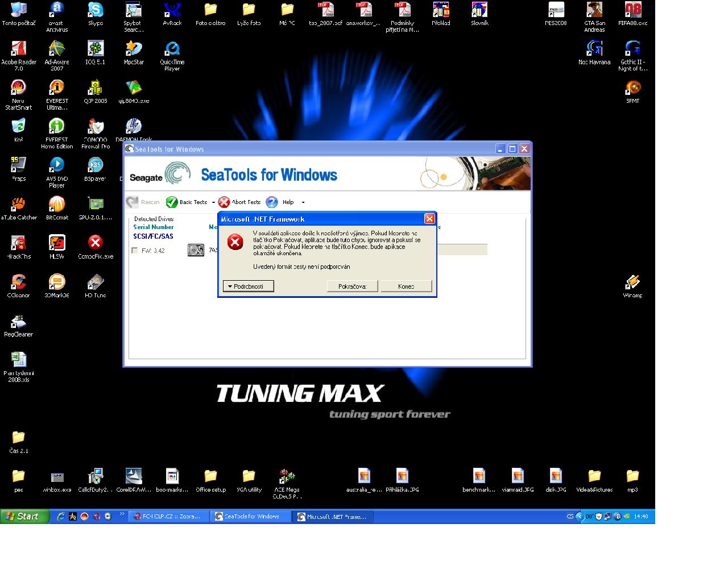Select the BSplayer desktop icon
Viewport: 728px width, 582px height.
pyautogui.click(x=96, y=169)
